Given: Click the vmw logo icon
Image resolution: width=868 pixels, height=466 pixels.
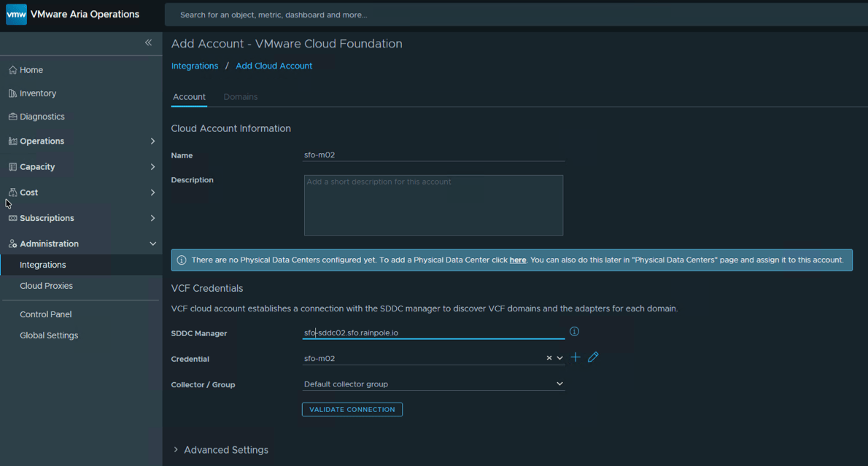Looking at the screenshot, I should point(16,15).
